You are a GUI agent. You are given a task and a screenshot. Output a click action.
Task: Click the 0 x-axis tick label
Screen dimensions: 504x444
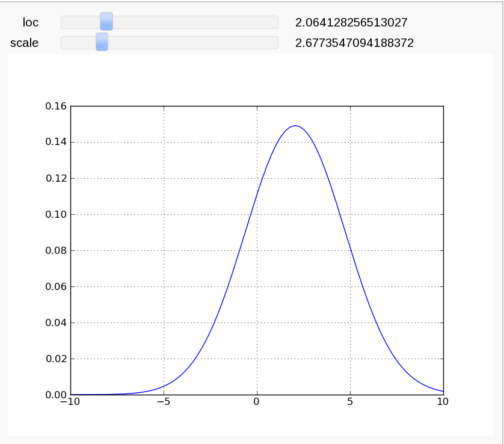pyautogui.click(x=257, y=402)
